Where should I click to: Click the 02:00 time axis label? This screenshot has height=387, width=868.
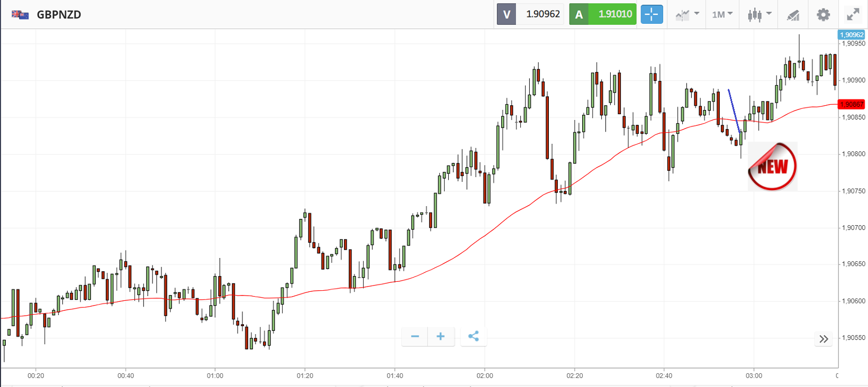click(484, 376)
